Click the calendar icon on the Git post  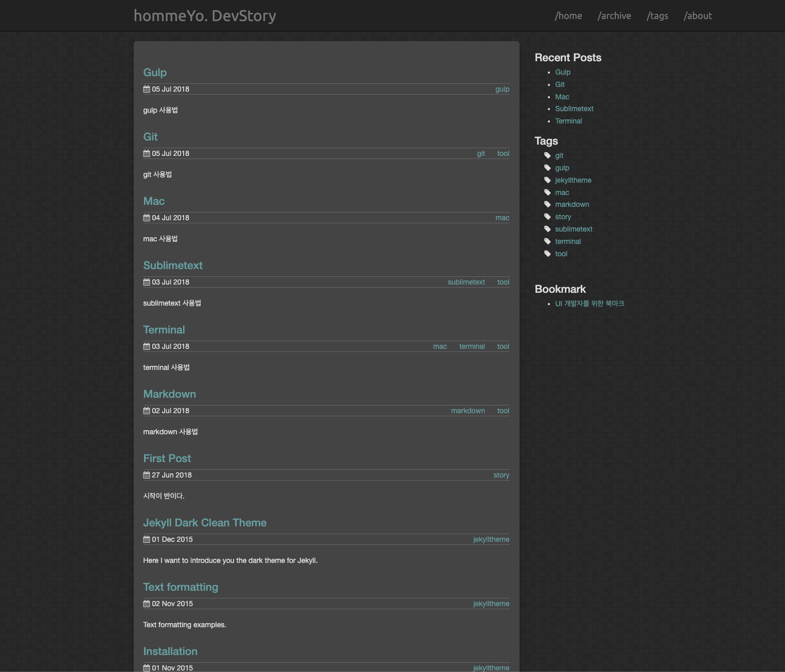point(146,153)
